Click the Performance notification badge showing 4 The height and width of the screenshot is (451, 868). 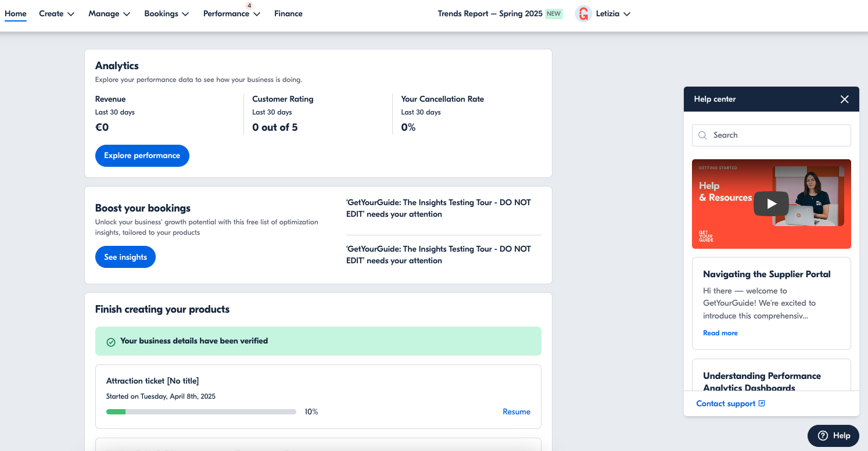249,5
